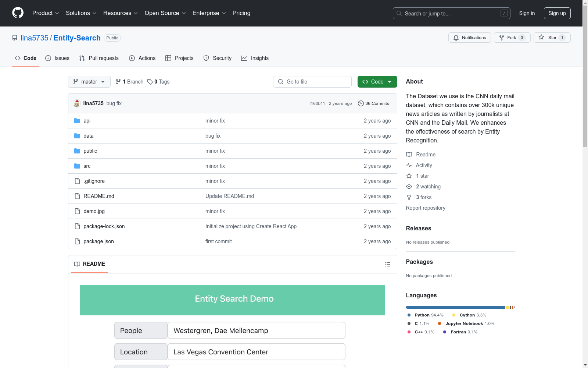Click the Jupyter Notebook orange dot

440,323
